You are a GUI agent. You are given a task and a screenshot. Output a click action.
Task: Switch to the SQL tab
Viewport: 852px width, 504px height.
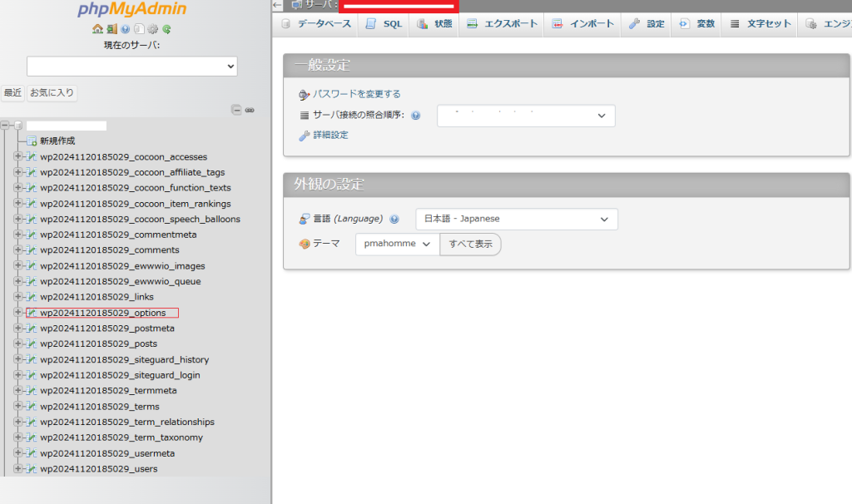pyautogui.click(x=384, y=24)
